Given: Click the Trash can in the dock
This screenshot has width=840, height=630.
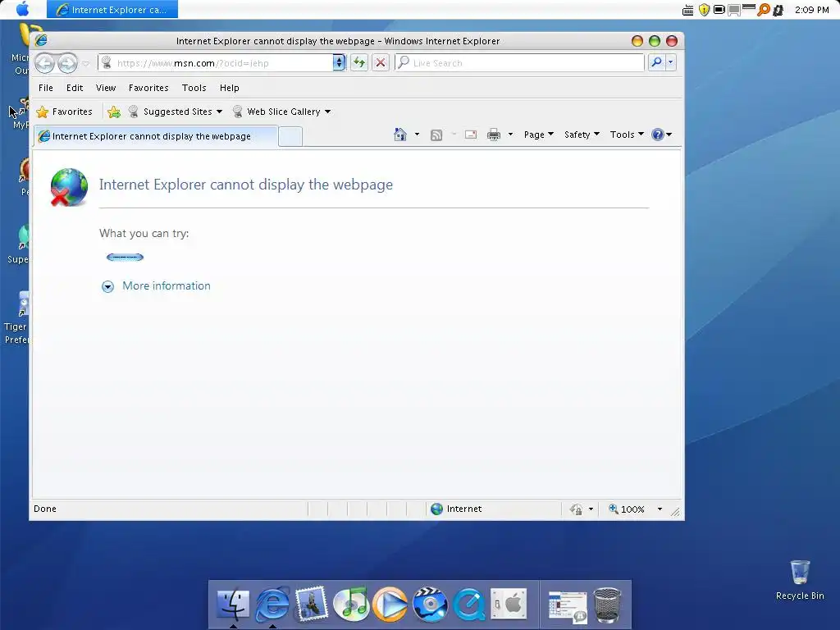Looking at the screenshot, I should coord(607,605).
